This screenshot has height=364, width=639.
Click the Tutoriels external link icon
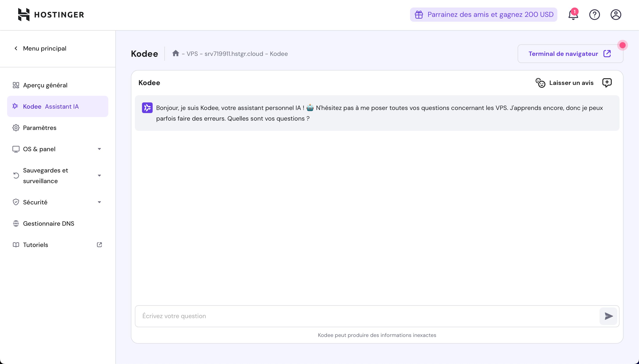pyautogui.click(x=99, y=245)
